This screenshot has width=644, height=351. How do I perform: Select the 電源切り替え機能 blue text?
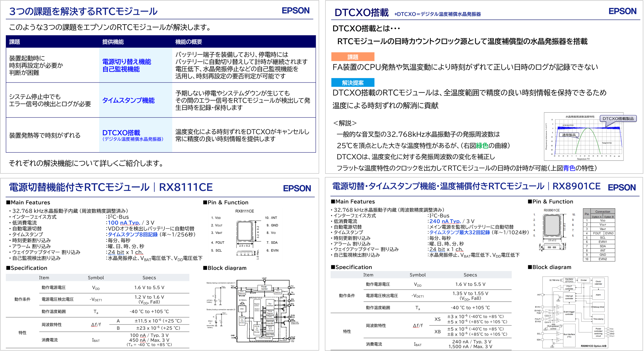pos(127,62)
